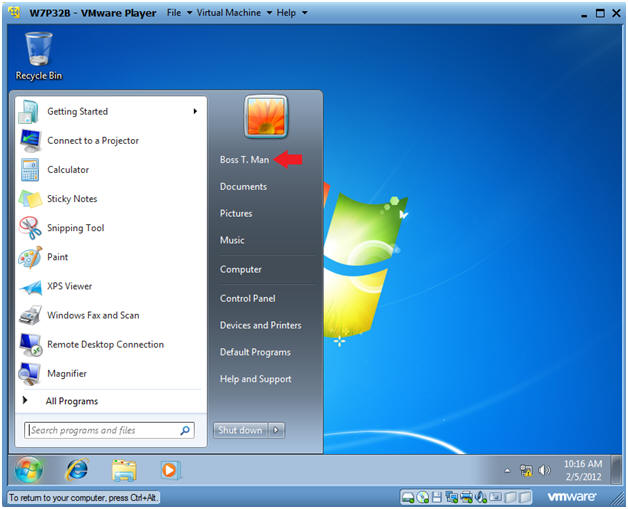Click the Remote Desktop Connection icon
This screenshot has width=628, height=509.
coord(31,344)
